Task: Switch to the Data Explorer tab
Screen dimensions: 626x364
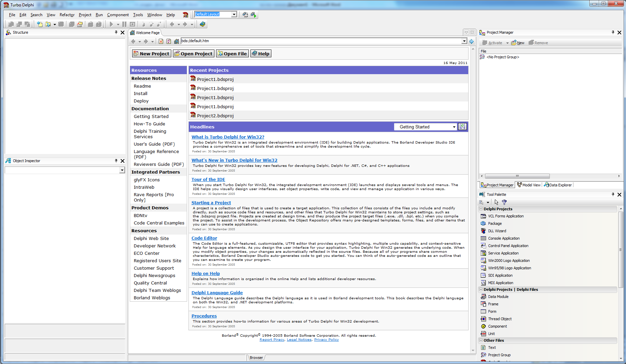Action: pyautogui.click(x=558, y=185)
